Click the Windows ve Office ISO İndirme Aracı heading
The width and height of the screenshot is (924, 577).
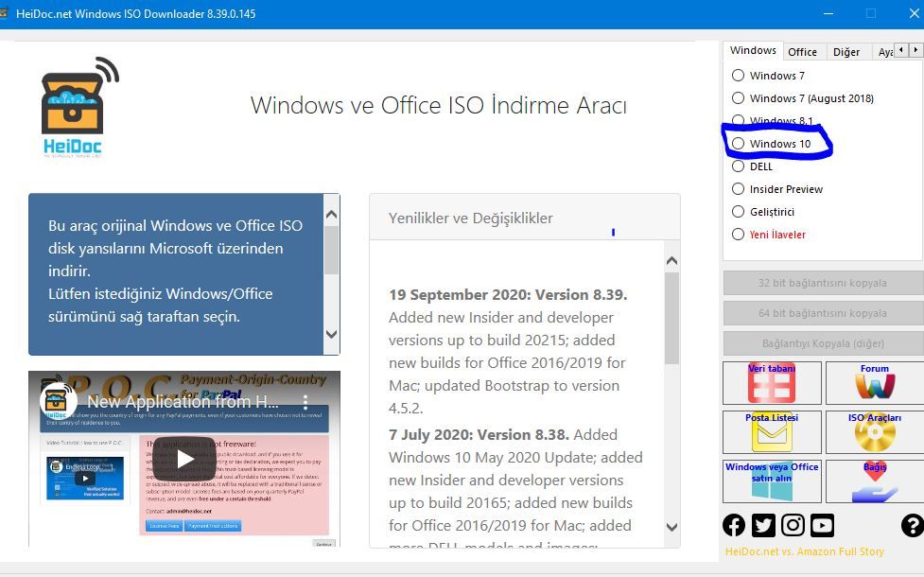click(439, 106)
